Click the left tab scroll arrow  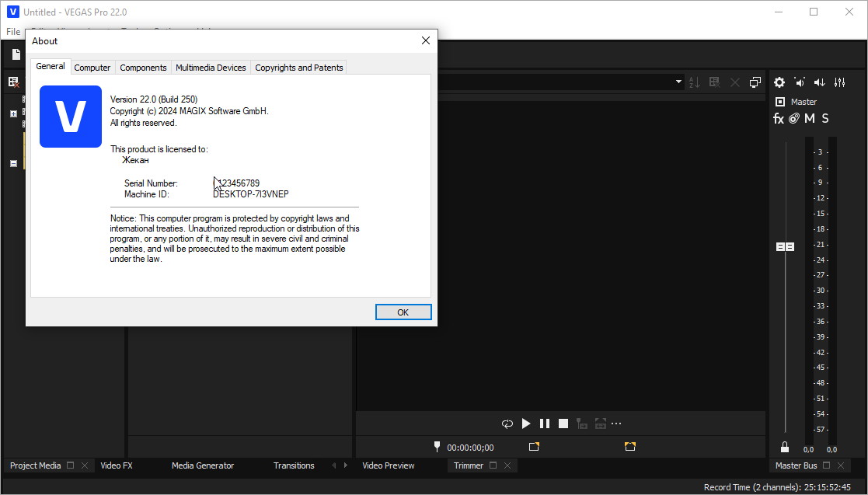click(x=334, y=465)
